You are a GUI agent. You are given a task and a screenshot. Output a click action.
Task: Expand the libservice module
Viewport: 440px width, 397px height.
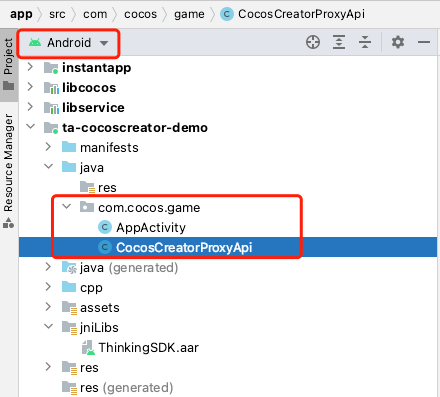click(x=30, y=107)
